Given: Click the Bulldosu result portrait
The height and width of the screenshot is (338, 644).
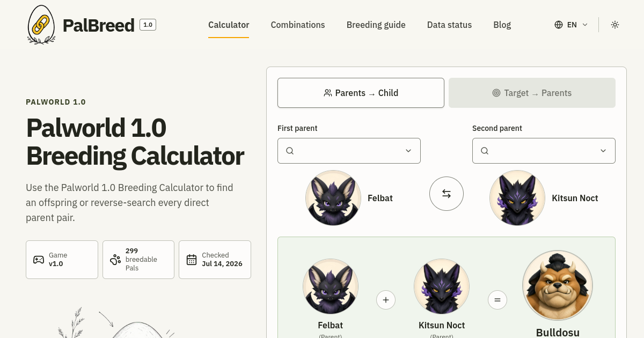Looking at the screenshot, I should point(558,285).
